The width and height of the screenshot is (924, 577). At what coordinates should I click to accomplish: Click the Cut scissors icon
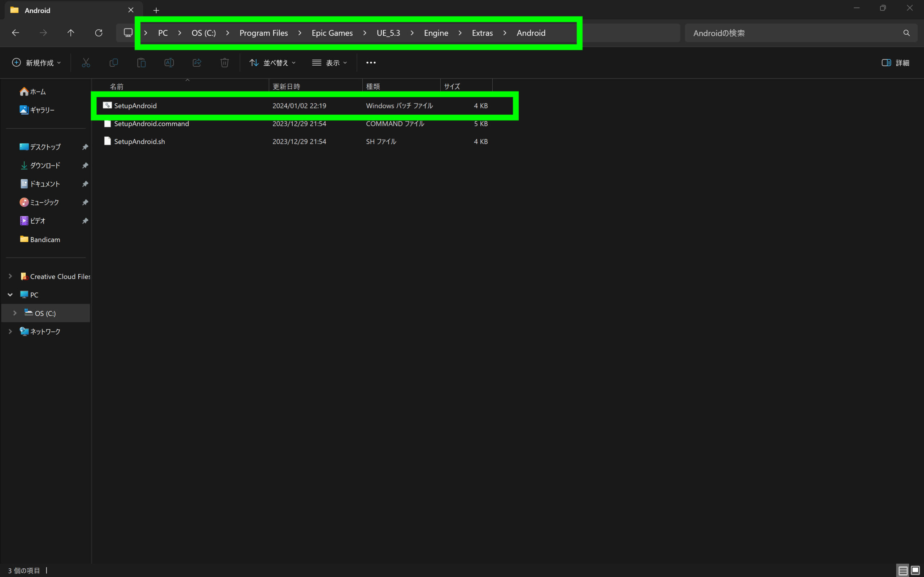[86, 63]
